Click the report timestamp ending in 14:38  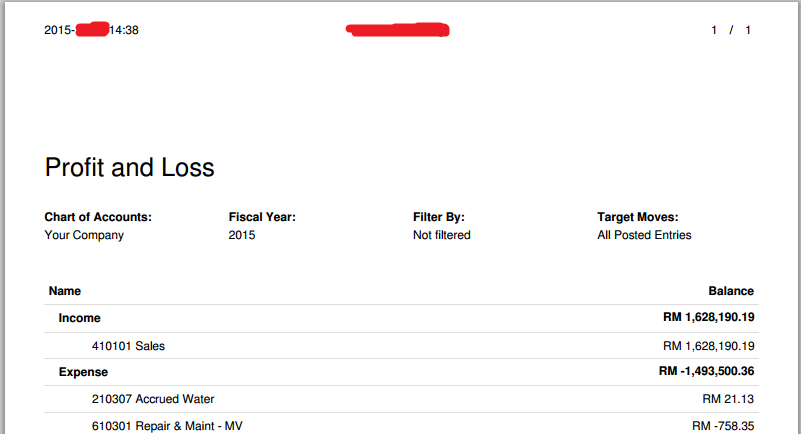coord(91,30)
